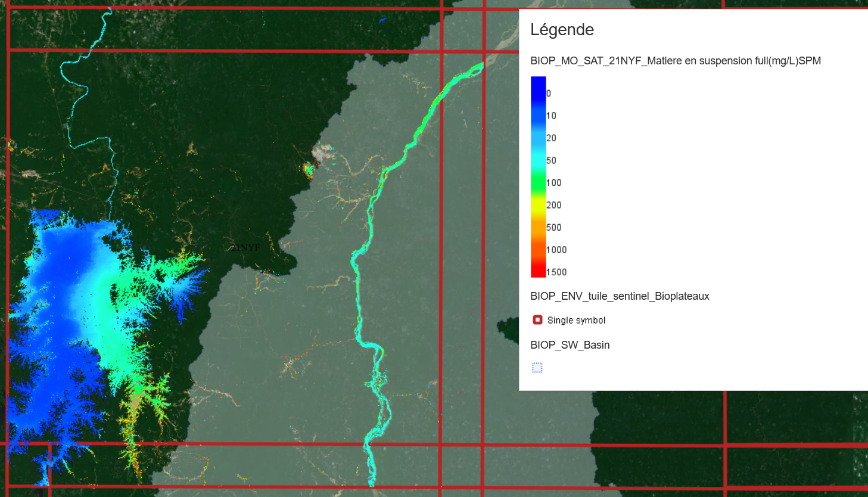Click the 200 value on the color scale

click(x=553, y=205)
